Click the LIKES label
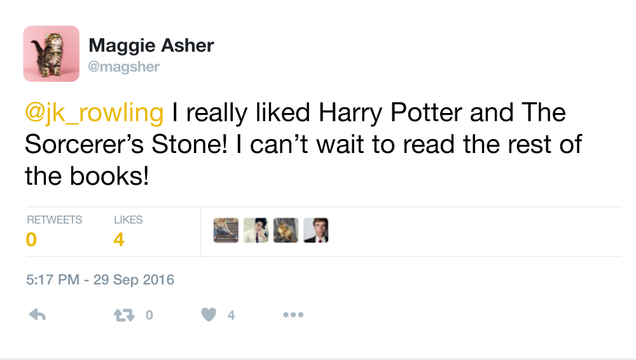636x360 pixels. (128, 220)
